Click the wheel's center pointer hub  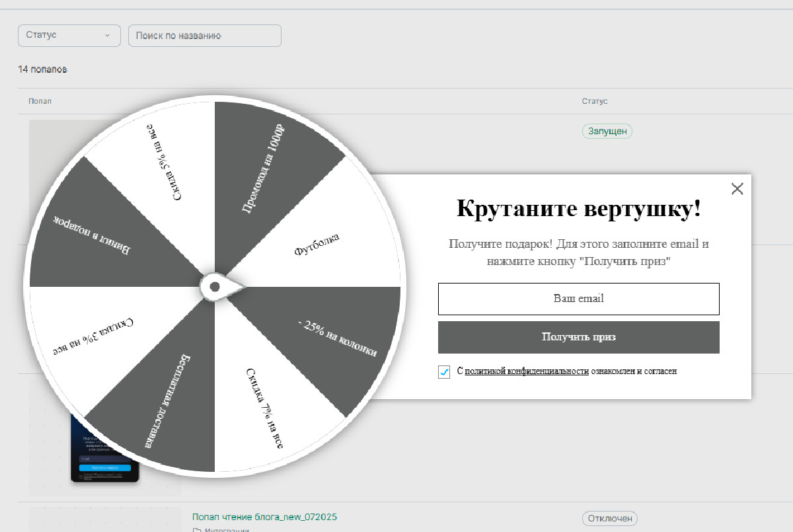pyautogui.click(x=215, y=287)
